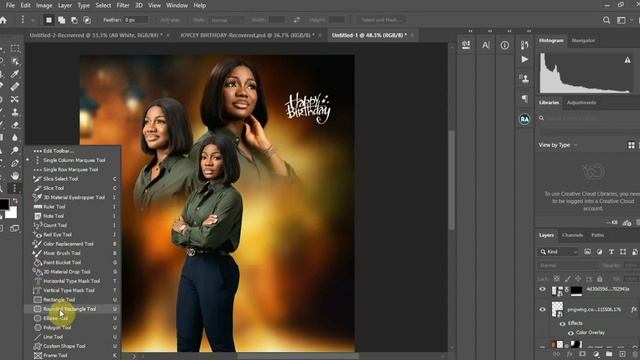The image size is (640, 360).
Task: Hide the pngwing layer eye icon
Action: pyautogui.click(x=542, y=309)
